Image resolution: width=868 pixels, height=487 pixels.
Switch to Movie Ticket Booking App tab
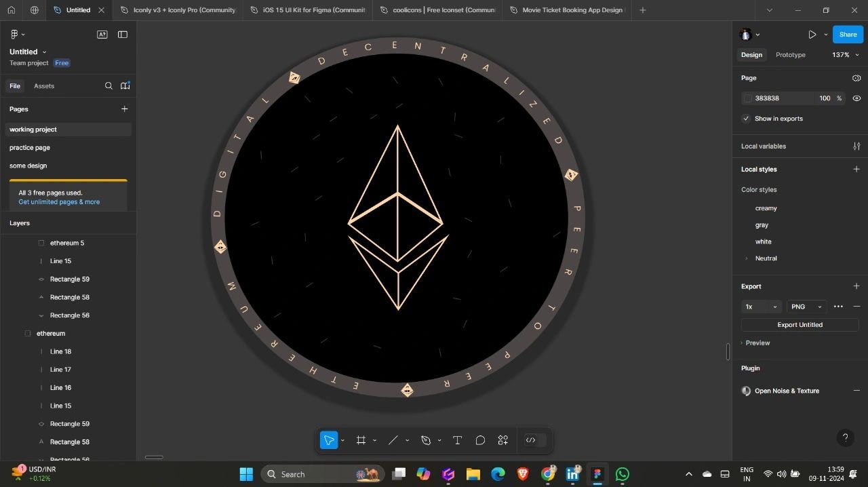point(567,10)
